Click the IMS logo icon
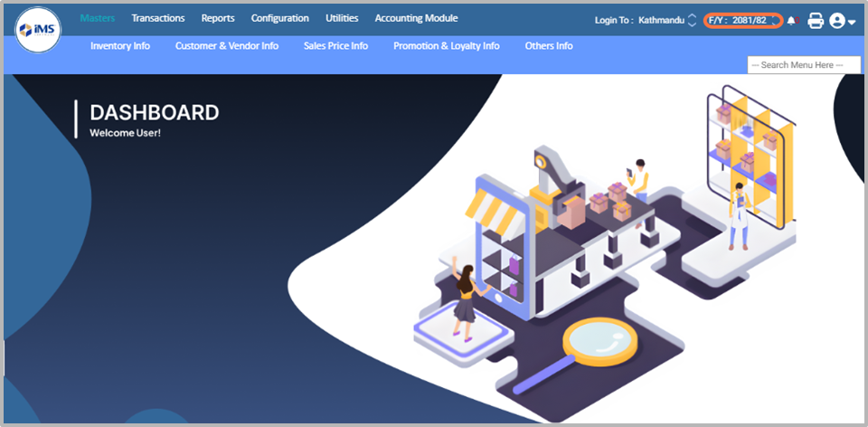This screenshot has height=427, width=868. (39, 29)
